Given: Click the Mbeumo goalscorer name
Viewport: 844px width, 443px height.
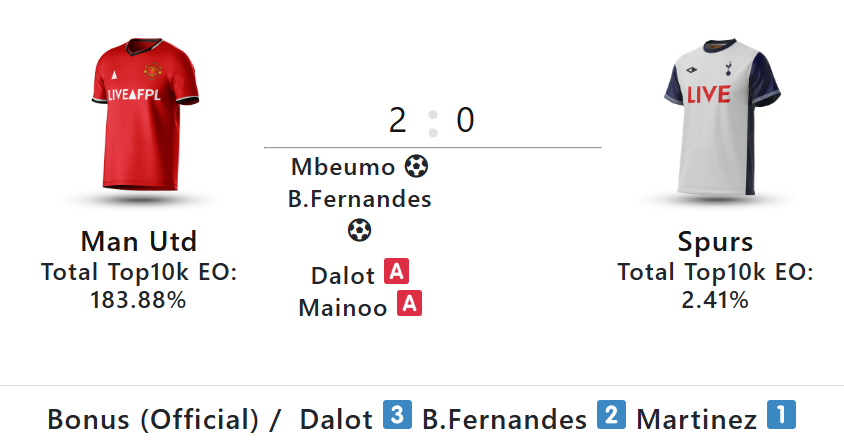Looking at the screenshot, I should (x=343, y=167).
